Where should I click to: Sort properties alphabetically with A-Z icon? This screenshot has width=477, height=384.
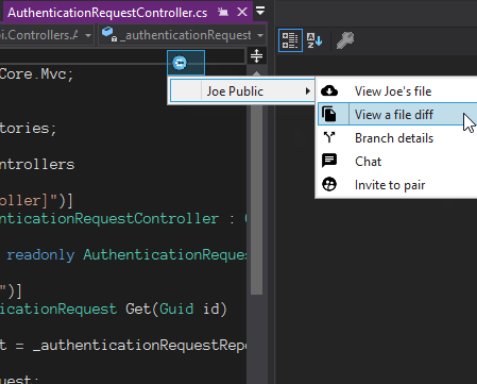(x=314, y=40)
